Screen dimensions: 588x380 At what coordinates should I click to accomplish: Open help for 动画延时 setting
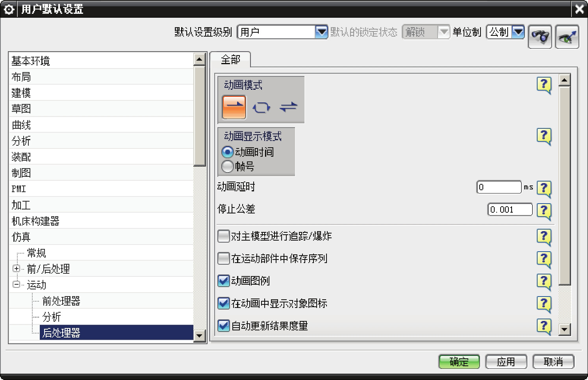[x=544, y=188]
